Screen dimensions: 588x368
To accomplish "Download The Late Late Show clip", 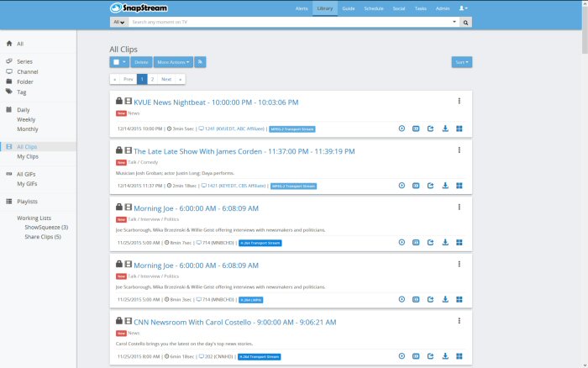I will 445,186.
